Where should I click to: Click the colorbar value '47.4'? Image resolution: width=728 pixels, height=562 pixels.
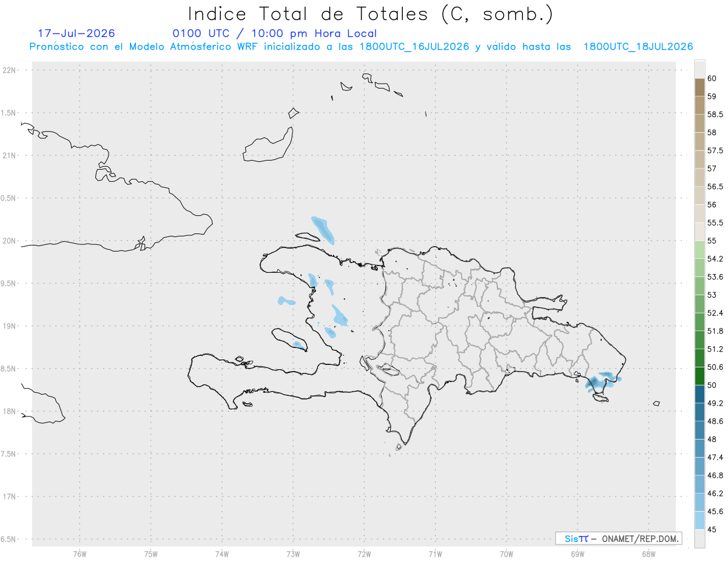point(715,457)
